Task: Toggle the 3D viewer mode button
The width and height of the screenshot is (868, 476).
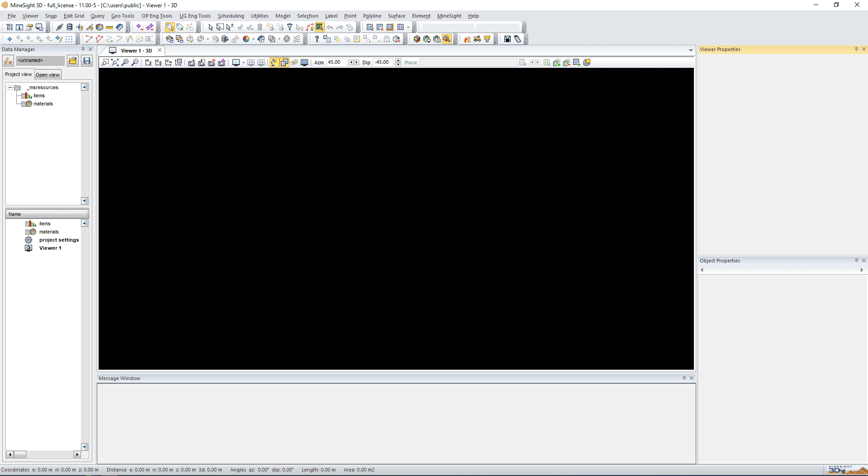Action: pyautogui.click(x=261, y=62)
